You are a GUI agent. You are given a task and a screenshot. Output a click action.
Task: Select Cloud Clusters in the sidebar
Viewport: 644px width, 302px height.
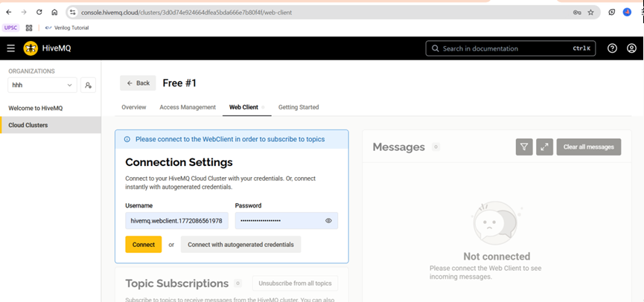coord(28,125)
